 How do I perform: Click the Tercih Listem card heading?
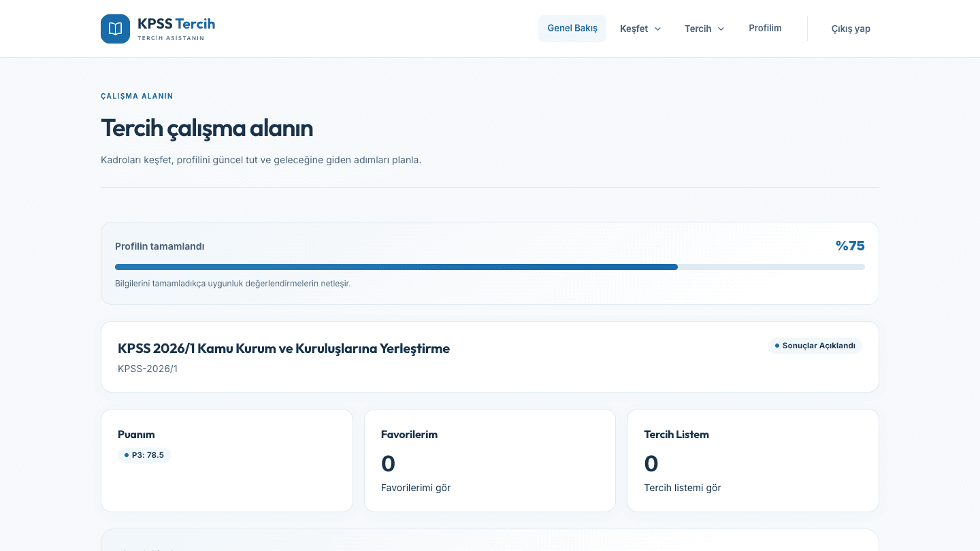pos(676,434)
